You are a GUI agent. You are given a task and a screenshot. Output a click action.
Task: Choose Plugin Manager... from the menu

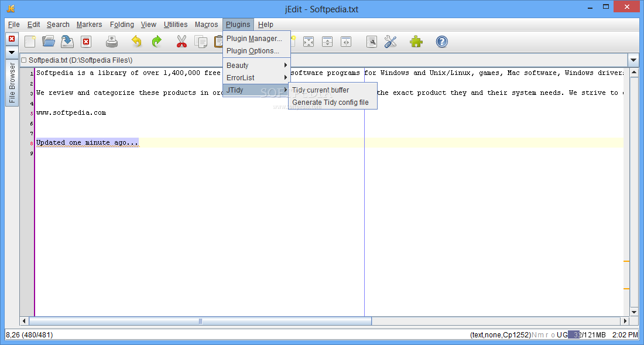[256, 39]
